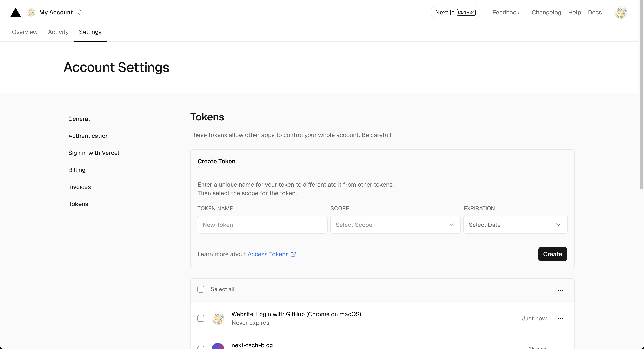
Task: Open the Select Scope dropdown
Action: click(x=395, y=225)
